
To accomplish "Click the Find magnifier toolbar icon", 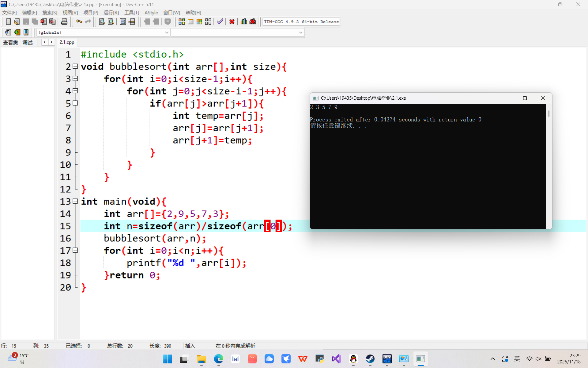I will 102,21.
